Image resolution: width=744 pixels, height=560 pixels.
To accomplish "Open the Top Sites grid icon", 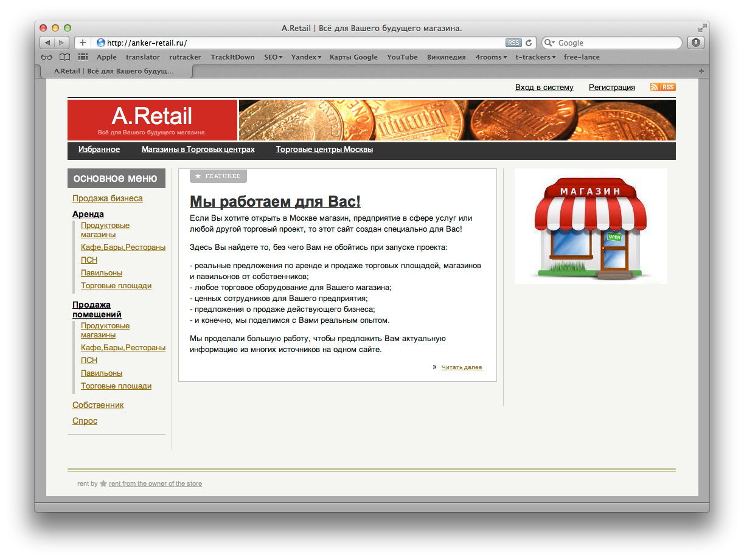I will coord(83,57).
